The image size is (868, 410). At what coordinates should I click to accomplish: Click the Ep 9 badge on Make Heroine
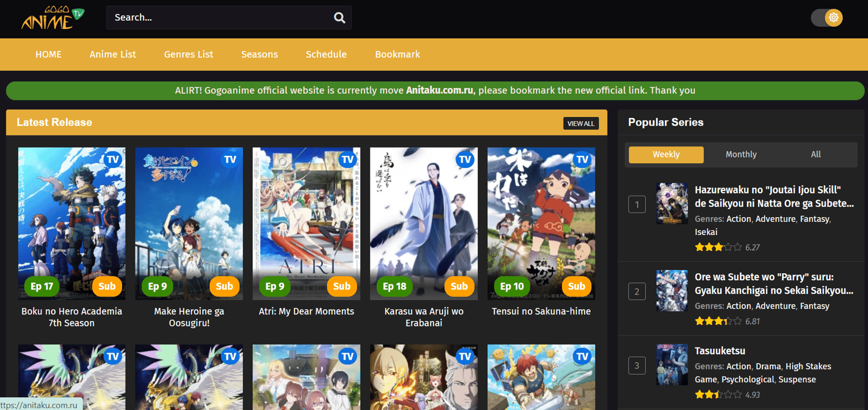click(x=157, y=286)
